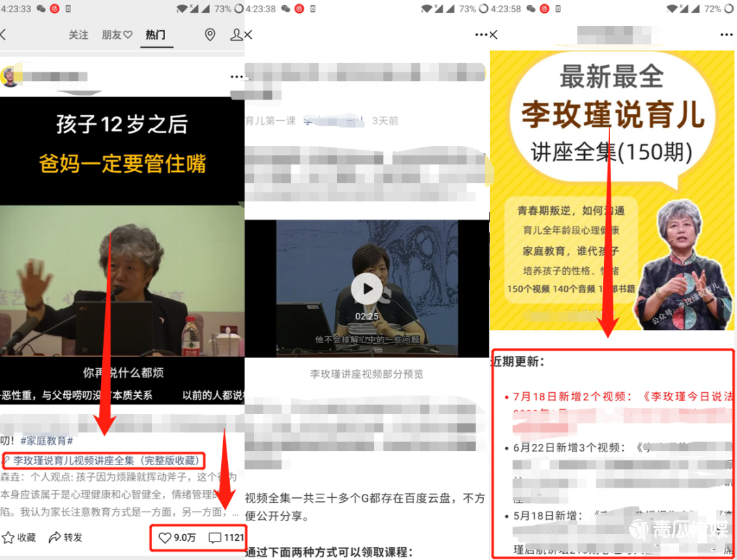The image size is (737, 560).
Task: Open the location pin icon in top bar
Action: click(210, 35)
